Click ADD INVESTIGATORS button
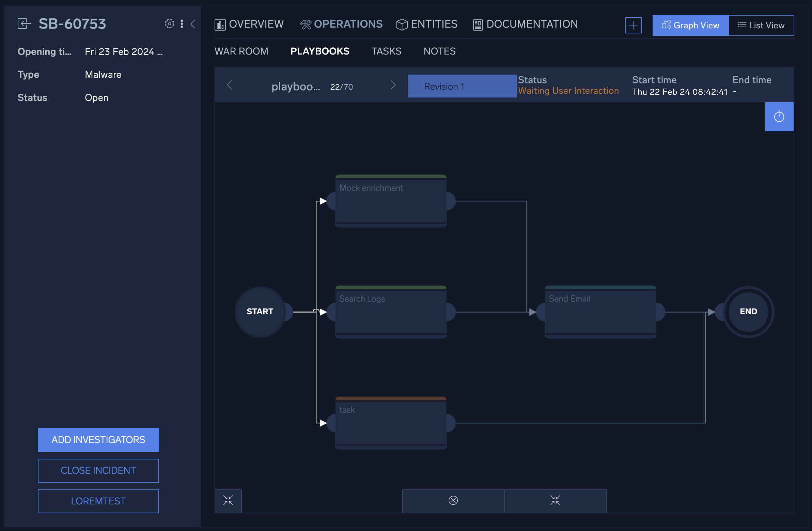 tap(98, 440)
